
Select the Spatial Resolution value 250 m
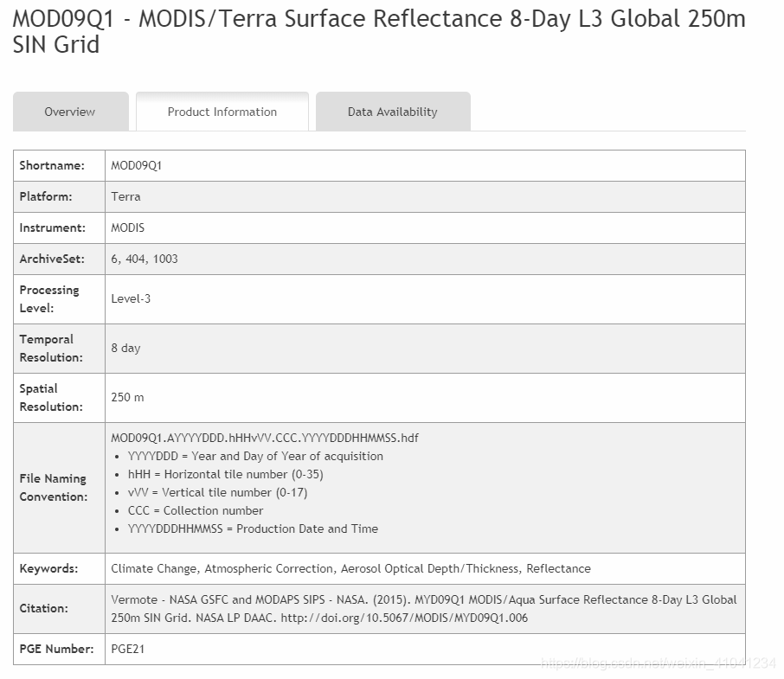(127, 397)
